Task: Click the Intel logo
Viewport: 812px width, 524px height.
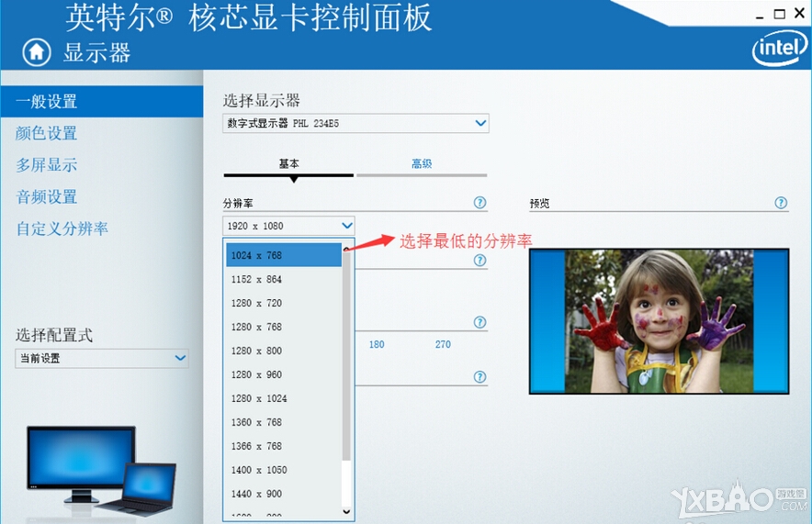Action: click(780, 50)
